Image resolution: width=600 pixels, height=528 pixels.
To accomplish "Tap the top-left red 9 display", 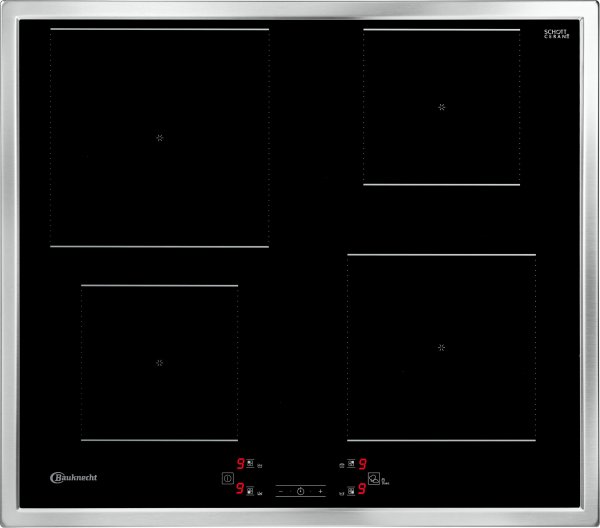I will click(240, 464).
